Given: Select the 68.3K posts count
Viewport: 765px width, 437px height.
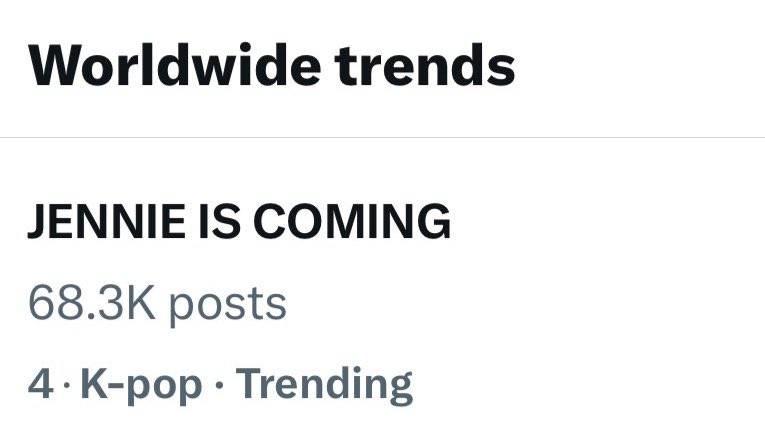Looking at the screenshot, I should pos(157,303).
